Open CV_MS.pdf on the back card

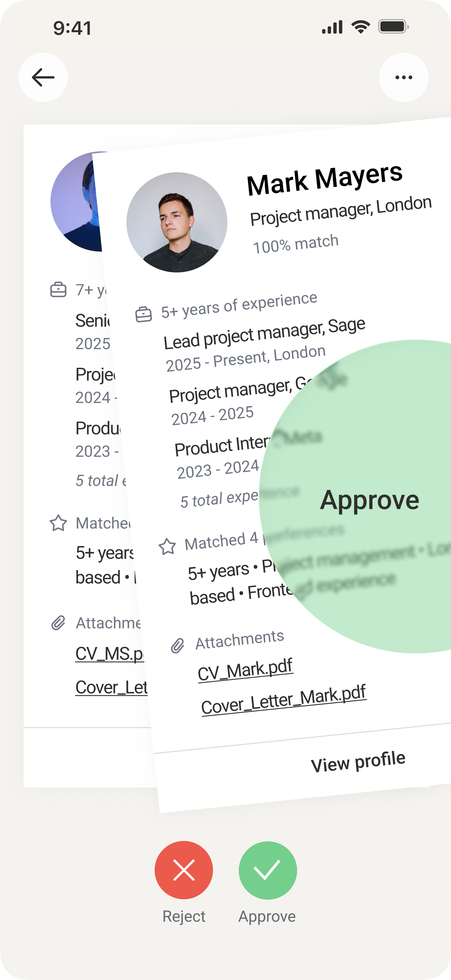click(x=110, y=654)
